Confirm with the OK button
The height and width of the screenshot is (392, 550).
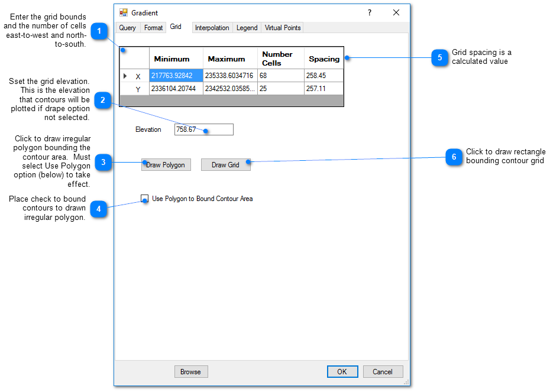coord(342,372)
